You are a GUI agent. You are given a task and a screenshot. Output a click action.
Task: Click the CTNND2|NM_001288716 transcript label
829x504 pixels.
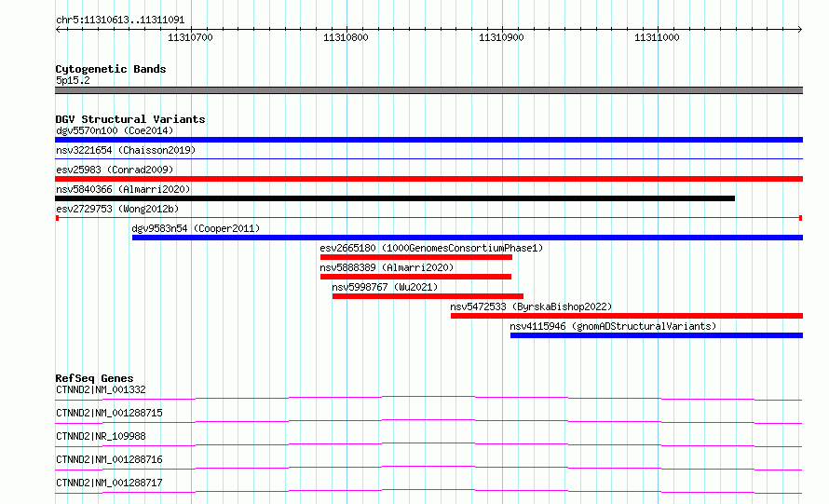tap(109, 459)
